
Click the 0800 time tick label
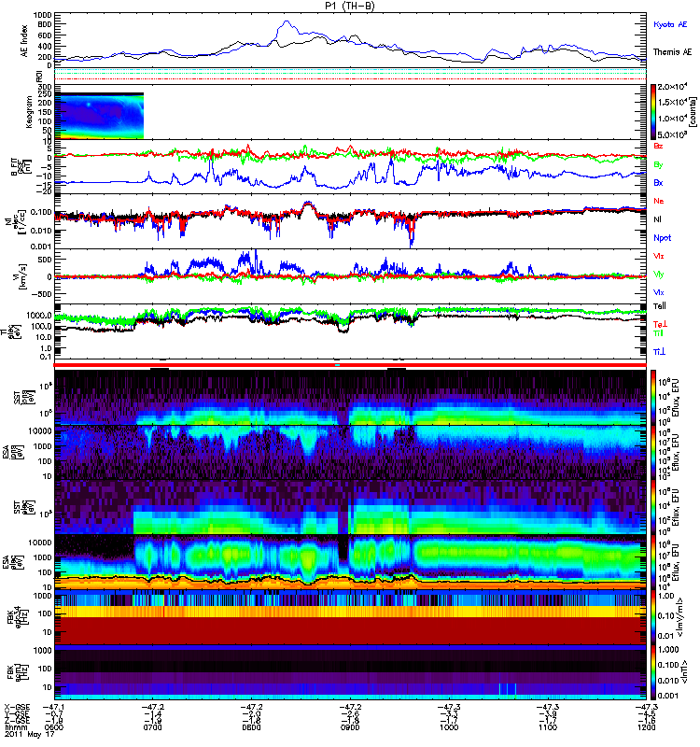251,727
